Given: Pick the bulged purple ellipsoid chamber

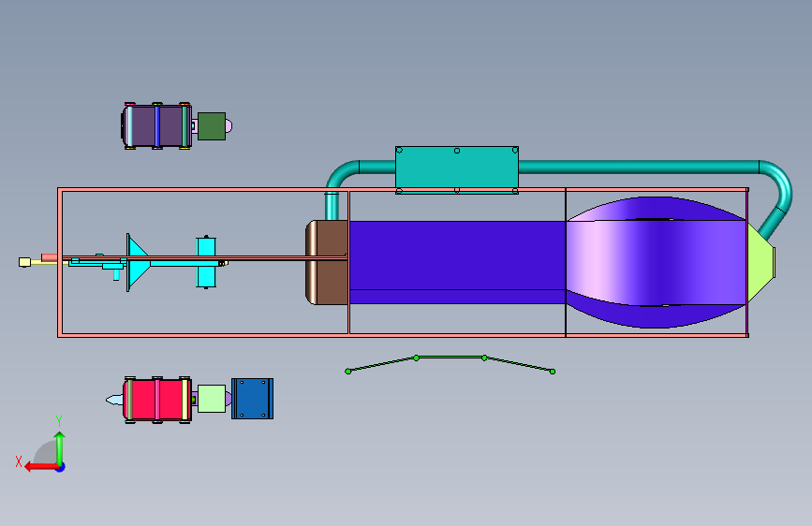Looking at the screenshot, I should point(657,262).
